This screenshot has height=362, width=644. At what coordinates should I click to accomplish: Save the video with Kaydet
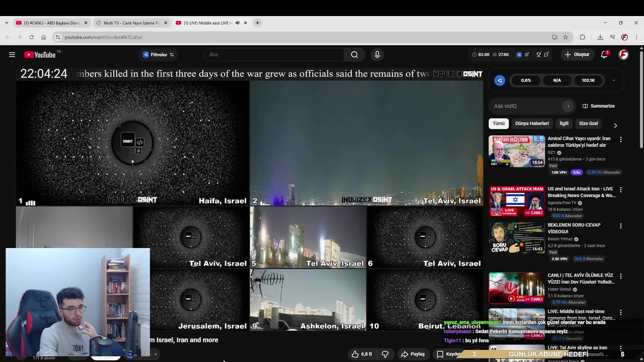(x=449, y=354)
